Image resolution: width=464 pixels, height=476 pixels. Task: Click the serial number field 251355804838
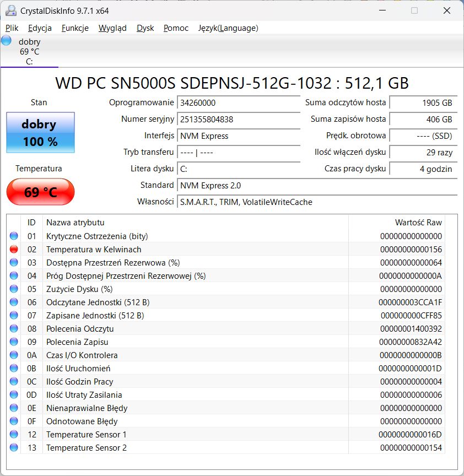tap(239, 120)
